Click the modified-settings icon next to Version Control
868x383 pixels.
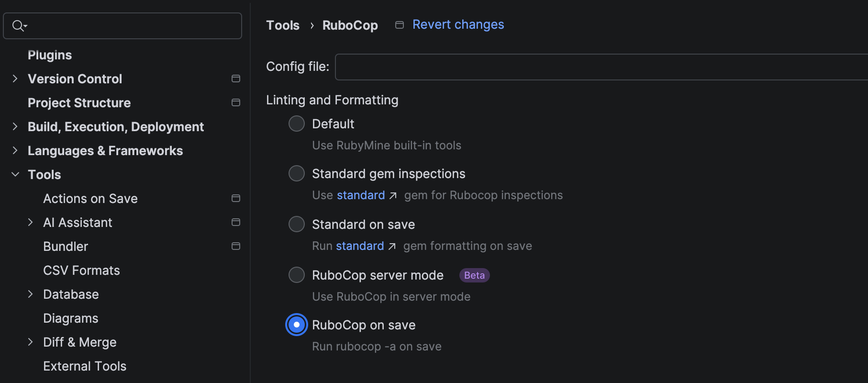[x=236, y=78]
